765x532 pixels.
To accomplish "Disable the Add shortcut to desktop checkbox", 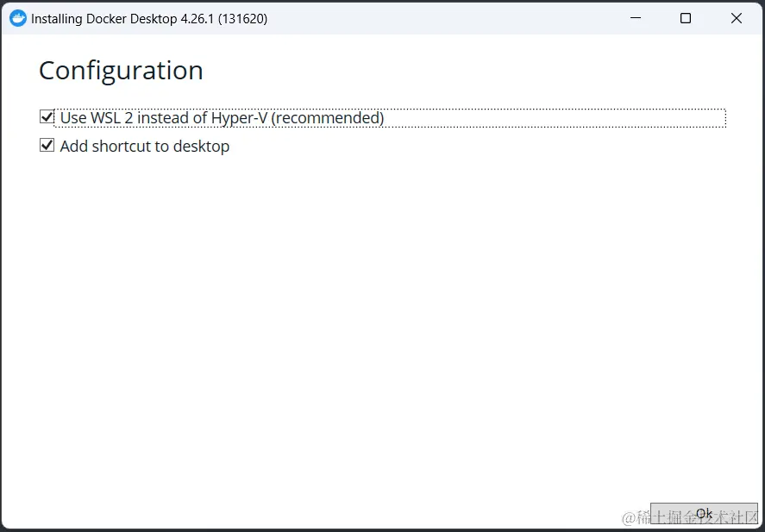I will pos(47,145).
